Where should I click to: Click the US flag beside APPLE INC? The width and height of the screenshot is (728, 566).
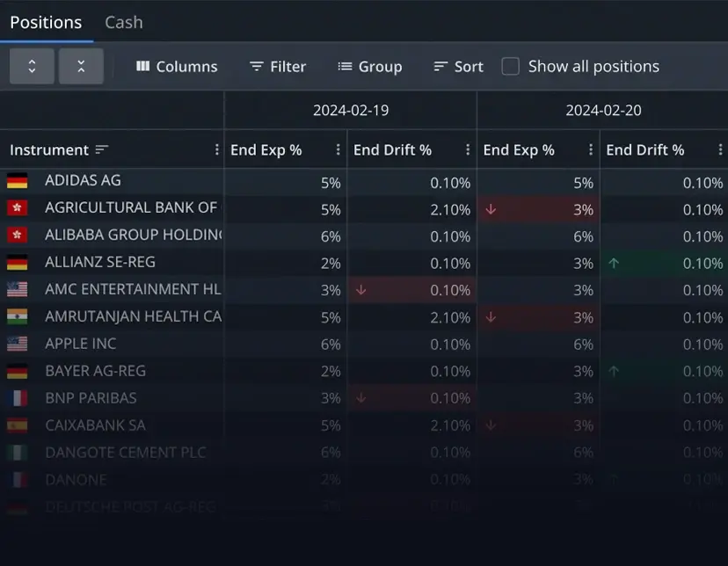(x=17, y=344)
